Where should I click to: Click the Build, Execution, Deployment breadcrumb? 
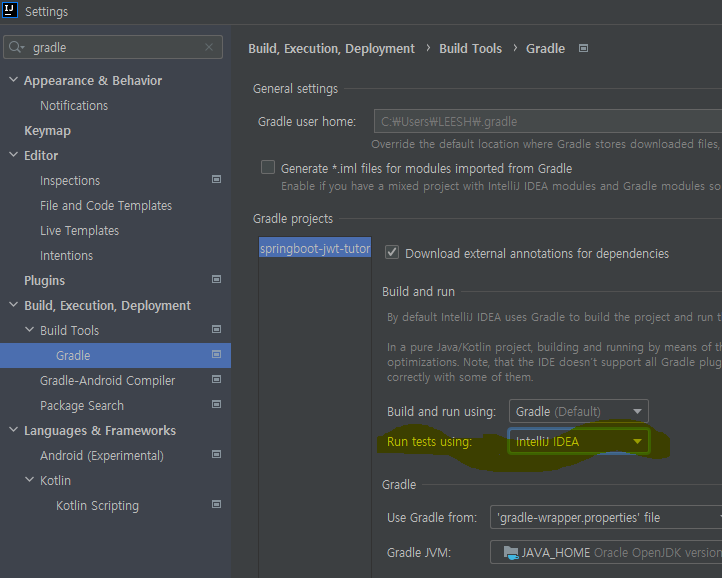point(332,48)
